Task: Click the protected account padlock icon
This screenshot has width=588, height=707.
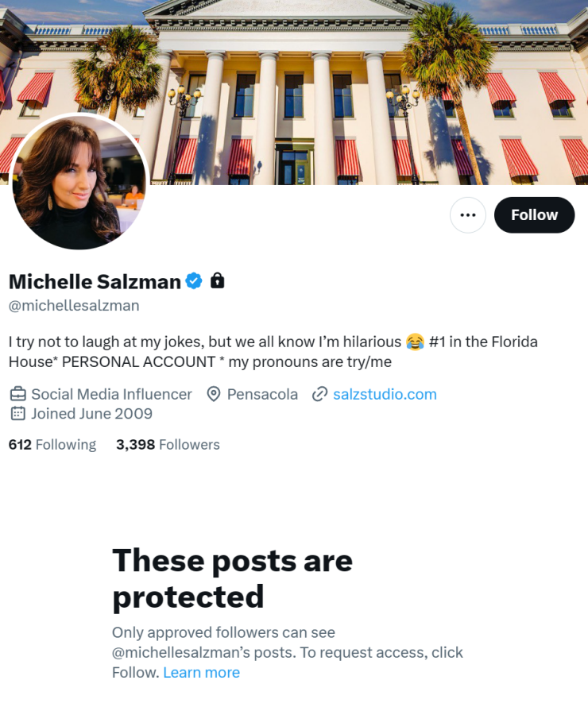Action: pos(218,280)
